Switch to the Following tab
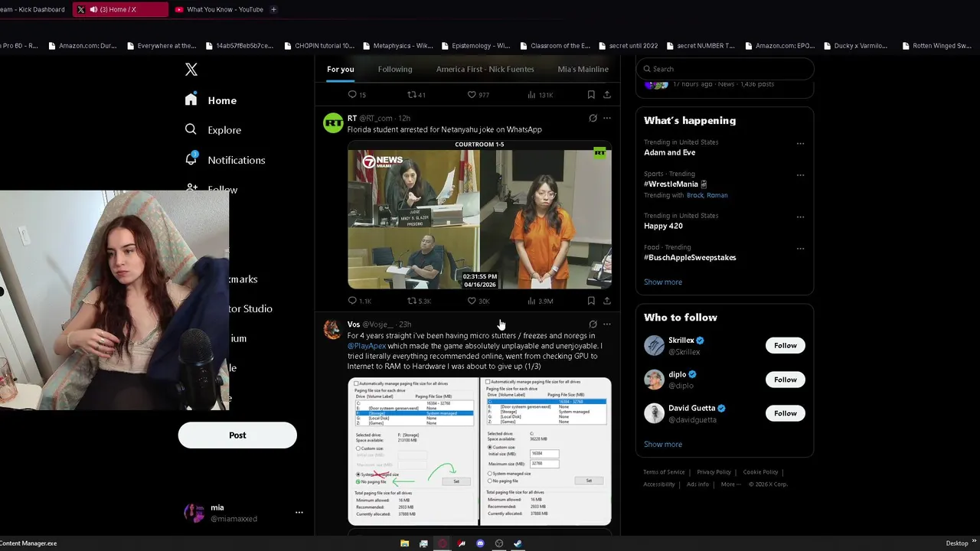980x551 pixels. 395,69
